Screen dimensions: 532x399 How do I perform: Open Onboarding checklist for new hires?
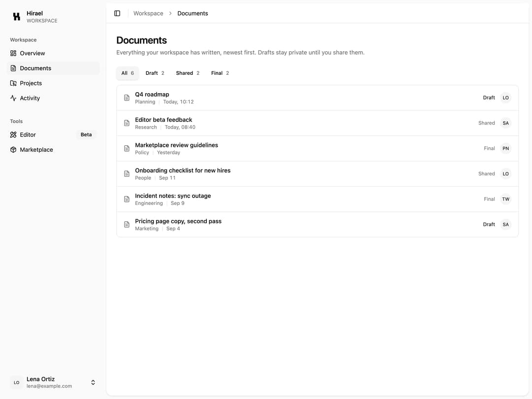coord(317,174)
